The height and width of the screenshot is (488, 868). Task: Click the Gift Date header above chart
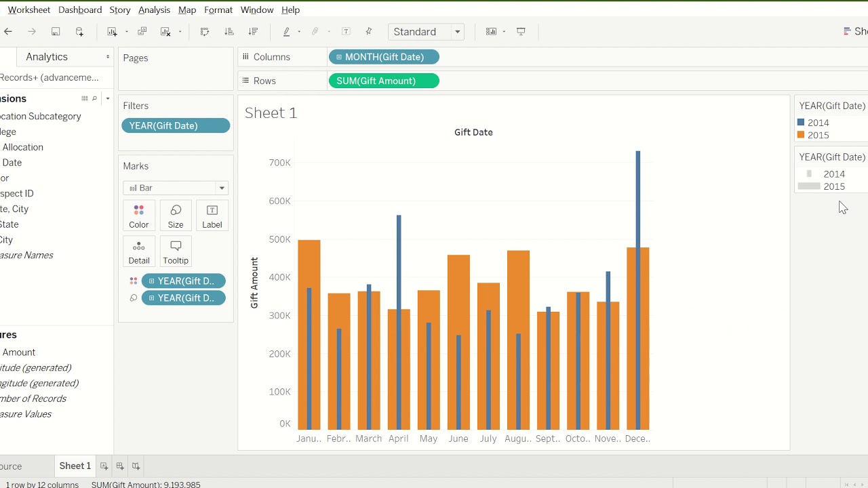(473, 132)
